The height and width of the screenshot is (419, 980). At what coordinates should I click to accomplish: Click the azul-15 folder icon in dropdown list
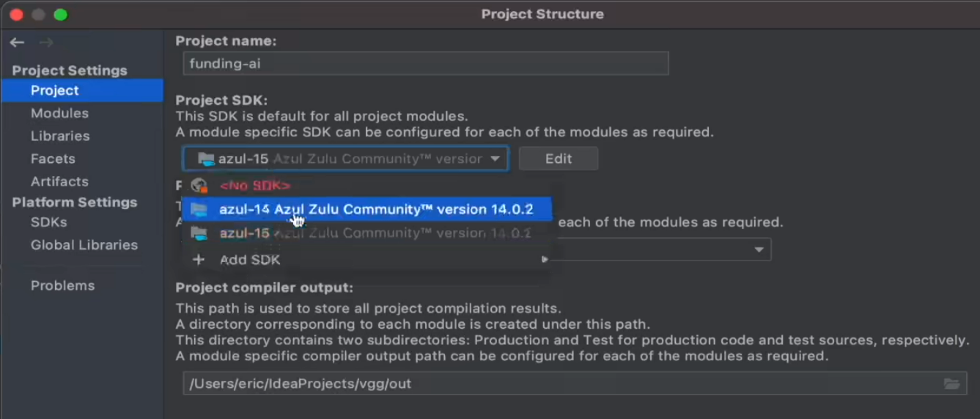point(199,233)
